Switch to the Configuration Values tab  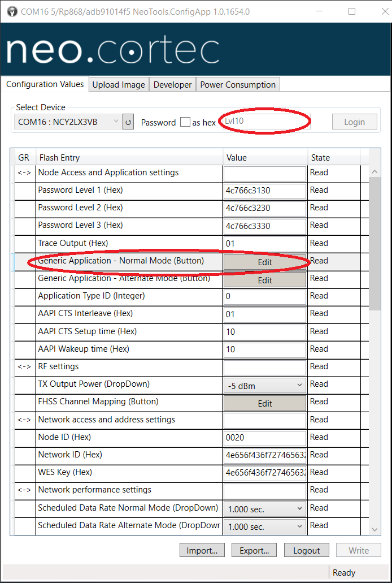[x=45, y=84]
